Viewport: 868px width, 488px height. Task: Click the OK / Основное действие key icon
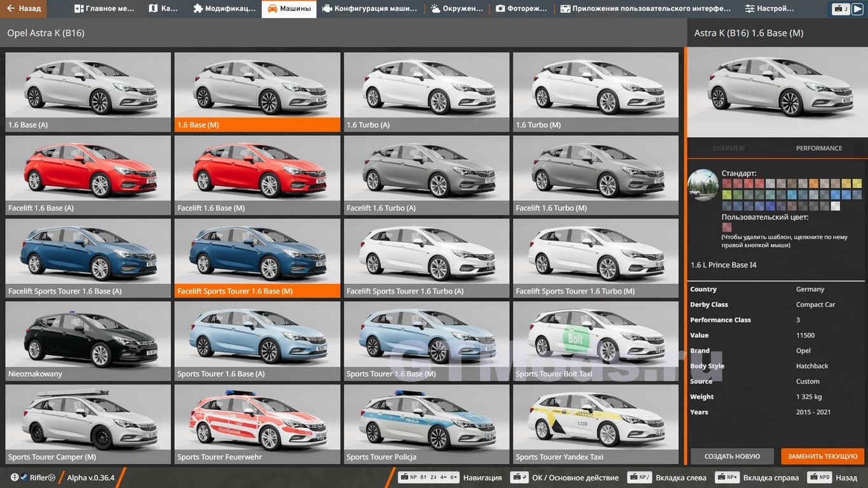pyautogui.click(x=520, y=478)
